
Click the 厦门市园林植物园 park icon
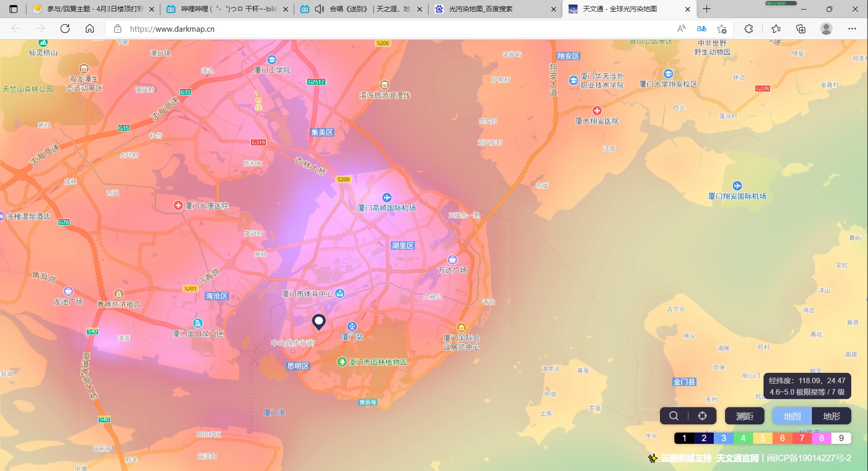click(342, 362)
